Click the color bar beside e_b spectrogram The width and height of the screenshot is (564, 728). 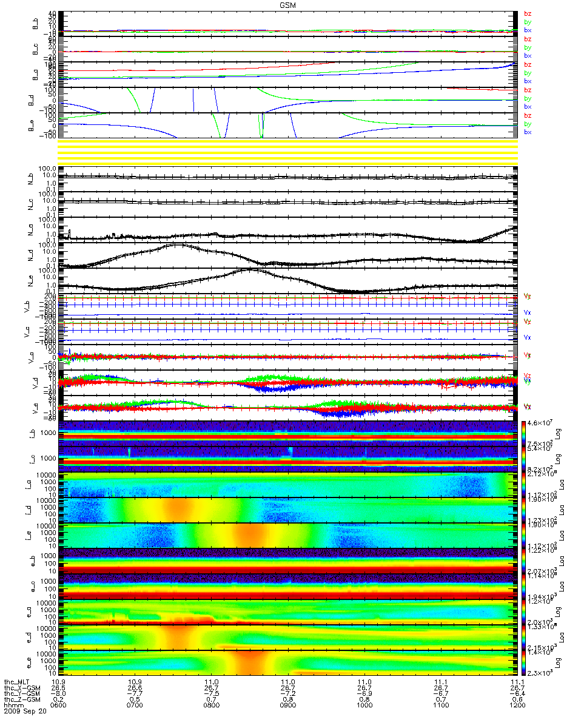pos(525,561)
